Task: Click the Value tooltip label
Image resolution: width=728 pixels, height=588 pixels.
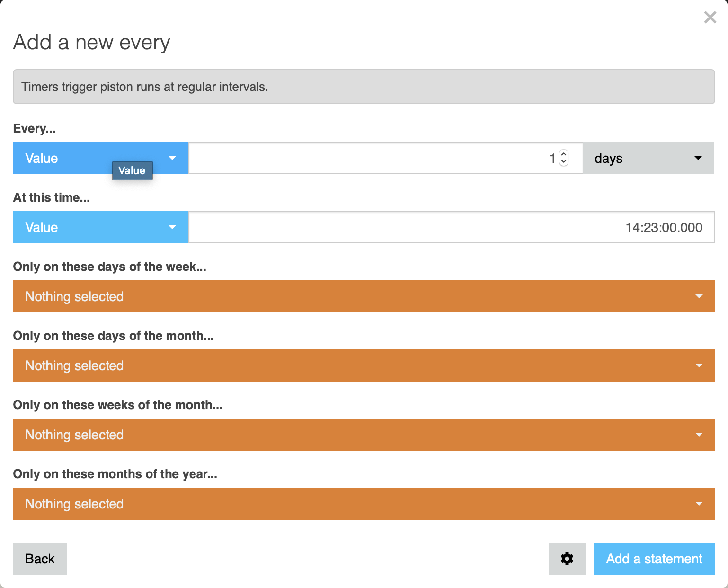Action: click(x=132, y=171)
